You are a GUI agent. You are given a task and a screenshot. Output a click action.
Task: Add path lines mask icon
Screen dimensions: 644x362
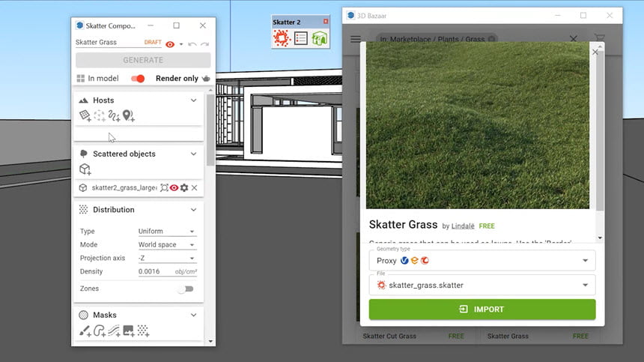(114, 331)
